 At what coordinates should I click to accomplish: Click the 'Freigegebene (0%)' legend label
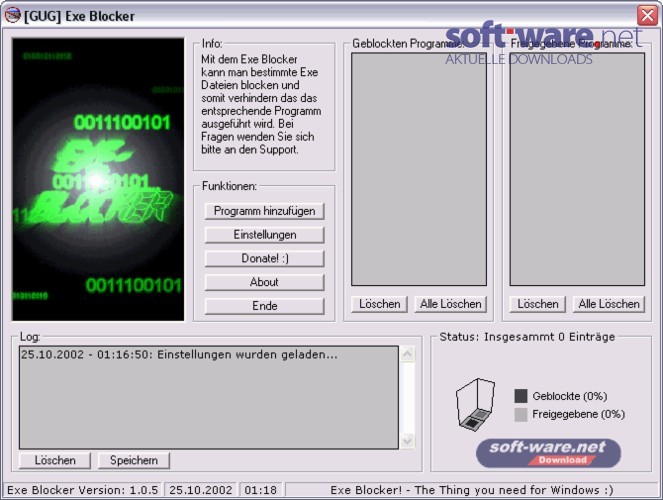578,414
